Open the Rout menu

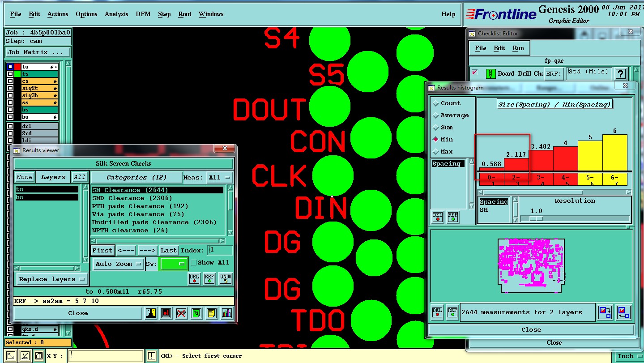[x=185, y=14]
